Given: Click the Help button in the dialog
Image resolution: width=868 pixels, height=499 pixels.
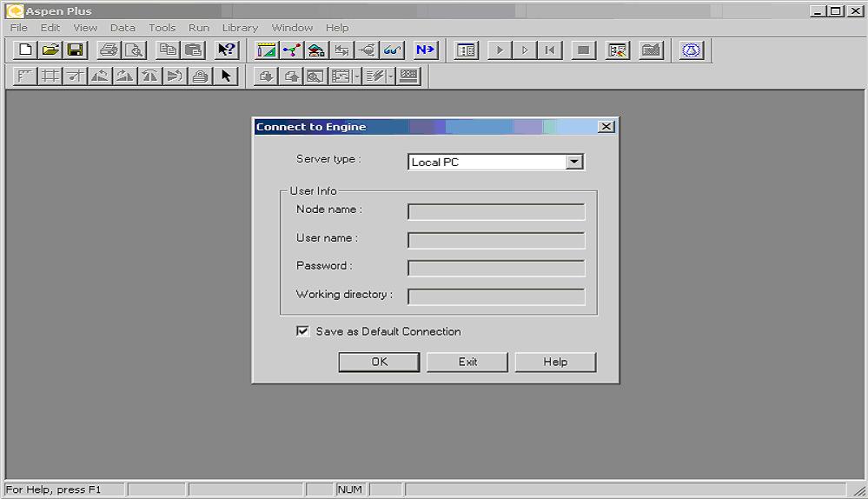Looking at the screenshot, I should [555, 362].
